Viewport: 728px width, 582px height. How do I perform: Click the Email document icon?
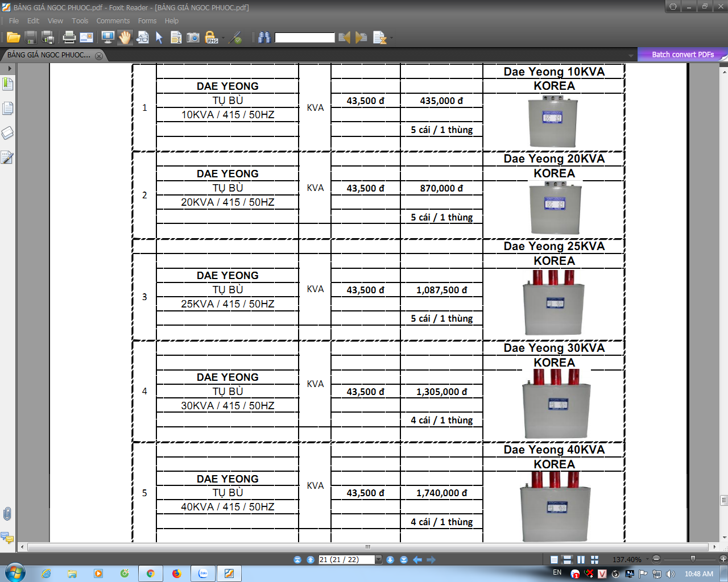(x=86, y=38)
